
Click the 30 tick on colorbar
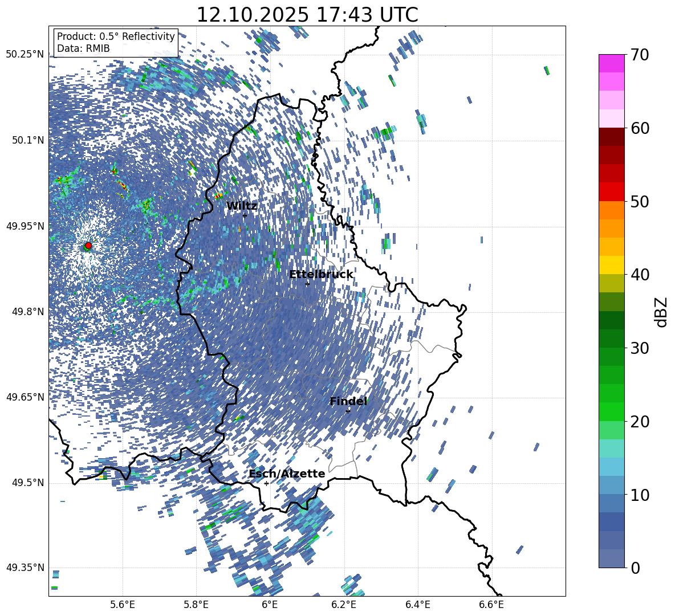coord(640,348)
